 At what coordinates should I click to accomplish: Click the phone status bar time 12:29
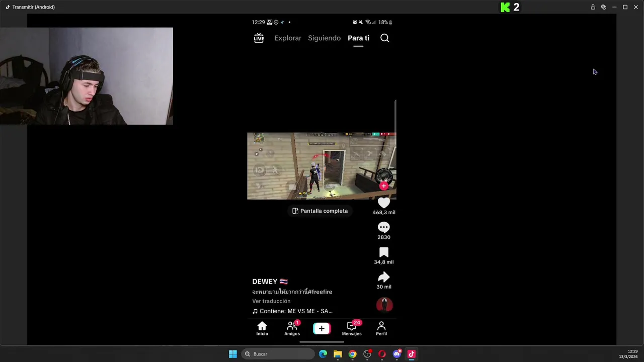(258, 22)
